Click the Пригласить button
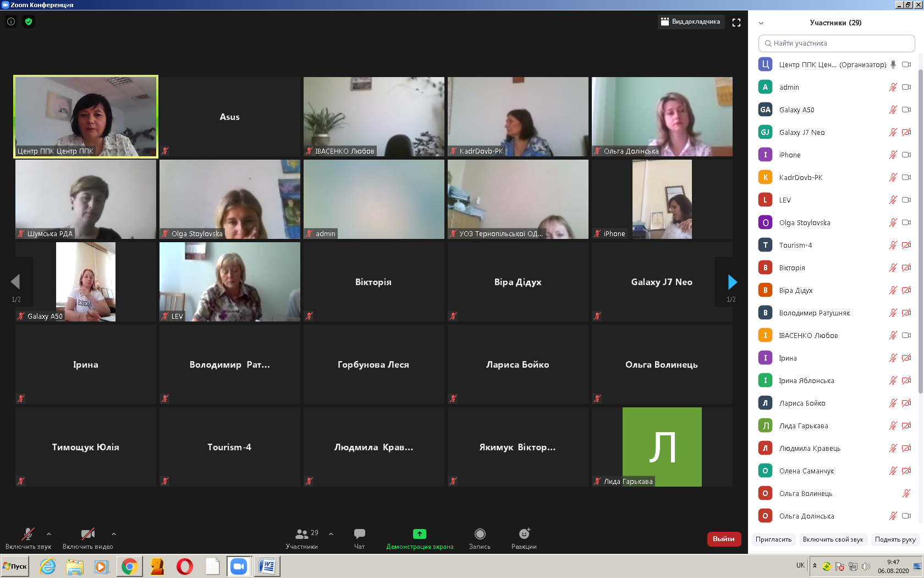Screen dimensions: 924x578 pos(773,539)
